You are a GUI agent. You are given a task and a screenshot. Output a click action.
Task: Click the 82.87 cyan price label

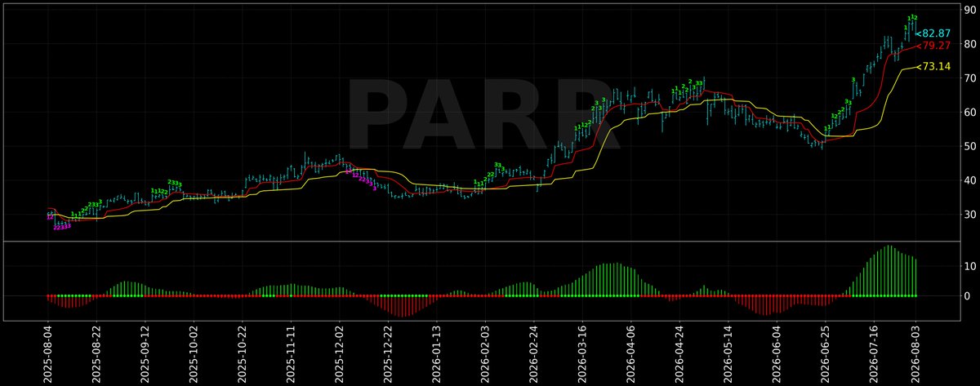point(936,33)
